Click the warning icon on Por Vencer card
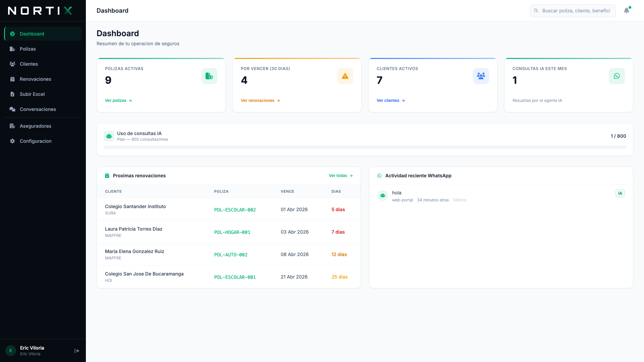Viewport: 644px width, 362px height. (345, 76)
